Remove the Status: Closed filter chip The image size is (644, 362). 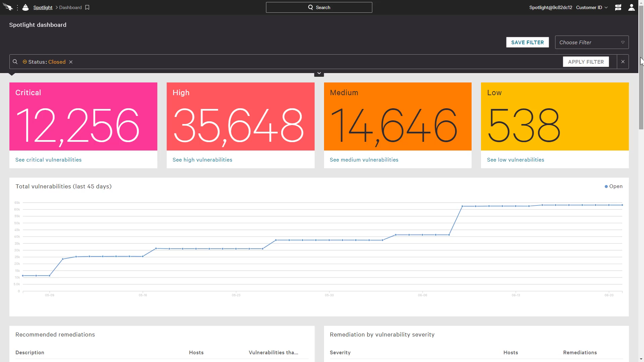click(71, 62)
